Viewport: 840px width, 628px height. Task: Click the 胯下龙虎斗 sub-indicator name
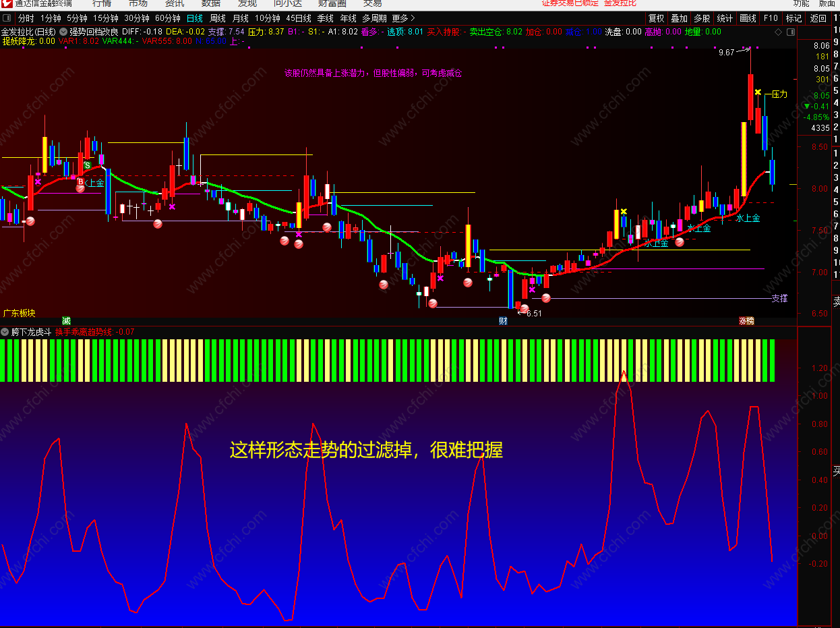click(31, 332)
